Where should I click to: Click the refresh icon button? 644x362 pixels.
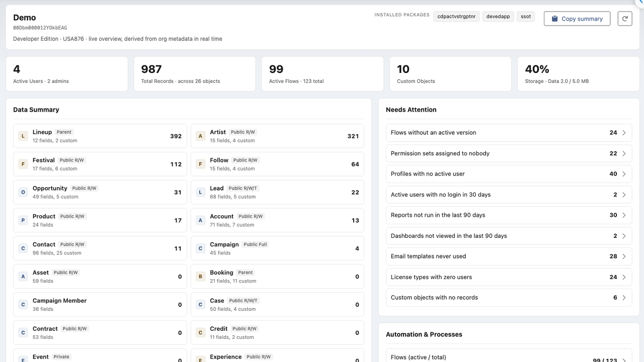click(625, 19)
